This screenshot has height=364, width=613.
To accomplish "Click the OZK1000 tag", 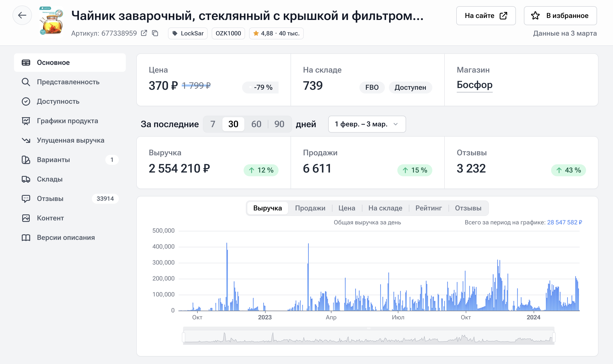I will tap(228, 33).
